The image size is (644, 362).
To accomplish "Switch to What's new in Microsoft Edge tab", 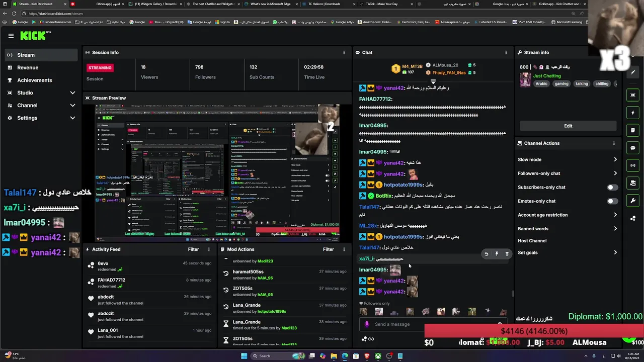I will point(270,4).
